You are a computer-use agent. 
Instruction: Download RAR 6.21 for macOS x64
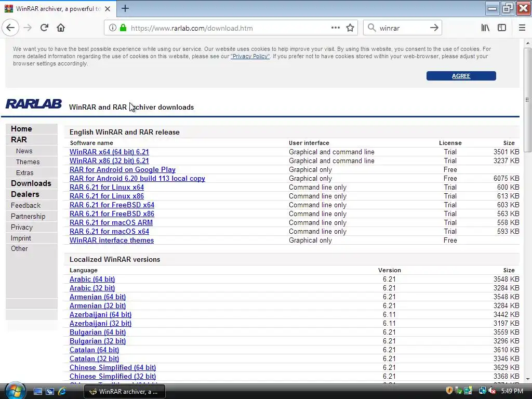coord(109,231)
